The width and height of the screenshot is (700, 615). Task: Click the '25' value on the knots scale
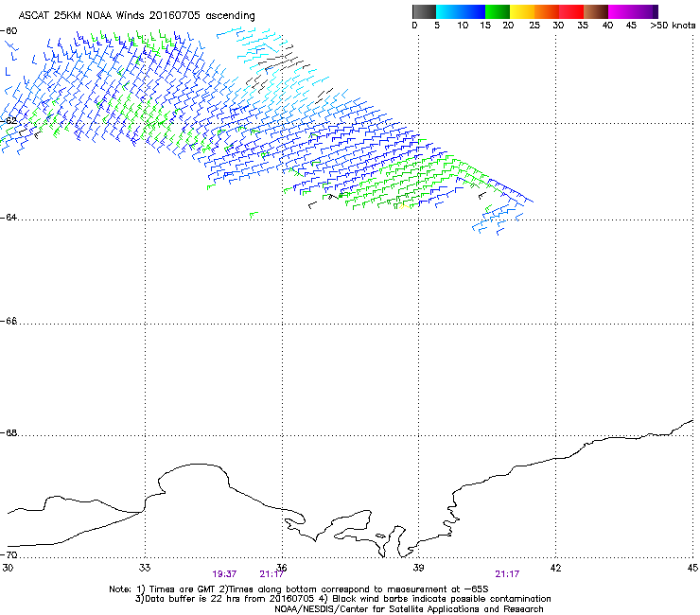point(534,26)
